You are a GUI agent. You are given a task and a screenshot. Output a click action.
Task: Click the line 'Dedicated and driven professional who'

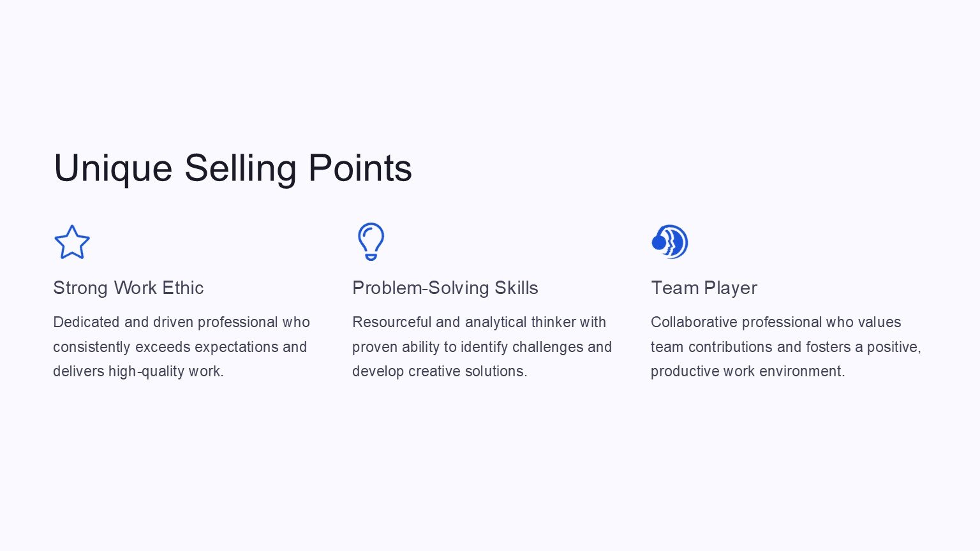pos(181,322)
